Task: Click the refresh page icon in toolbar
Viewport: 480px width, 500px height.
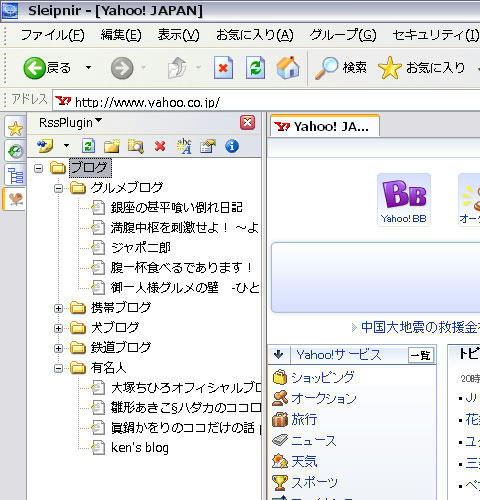Action: [x=255, y=68]
